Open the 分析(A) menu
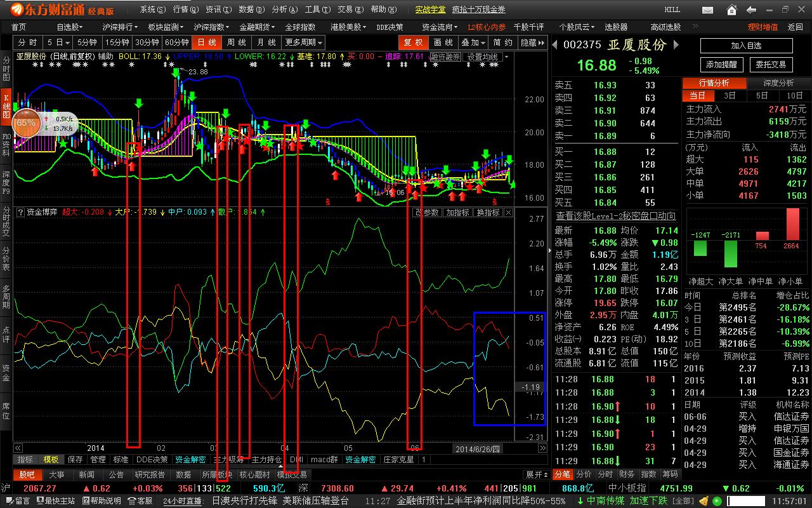812x508 pixels. (284, 10)
